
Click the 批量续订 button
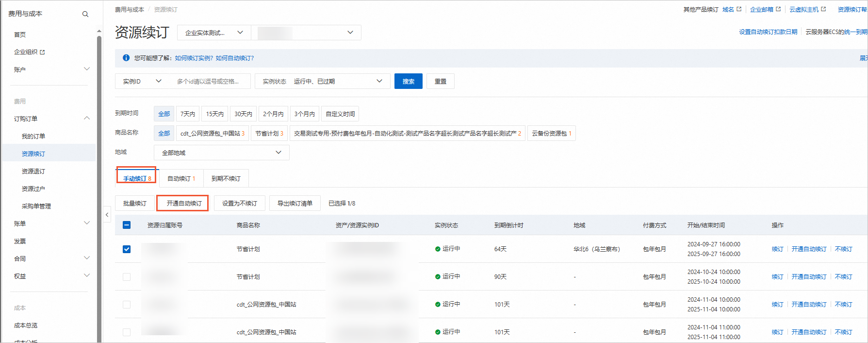(135, 203)
